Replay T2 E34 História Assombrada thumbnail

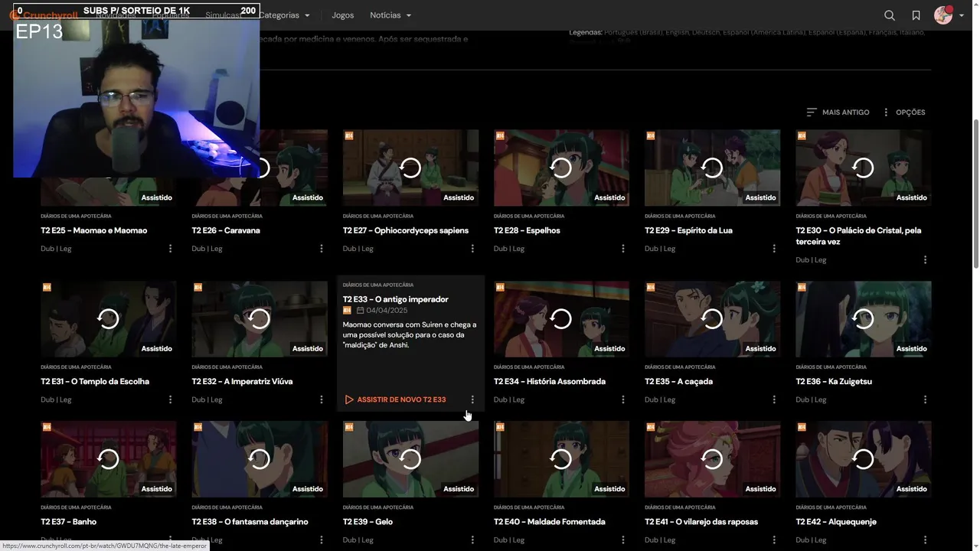click(561, 318)
